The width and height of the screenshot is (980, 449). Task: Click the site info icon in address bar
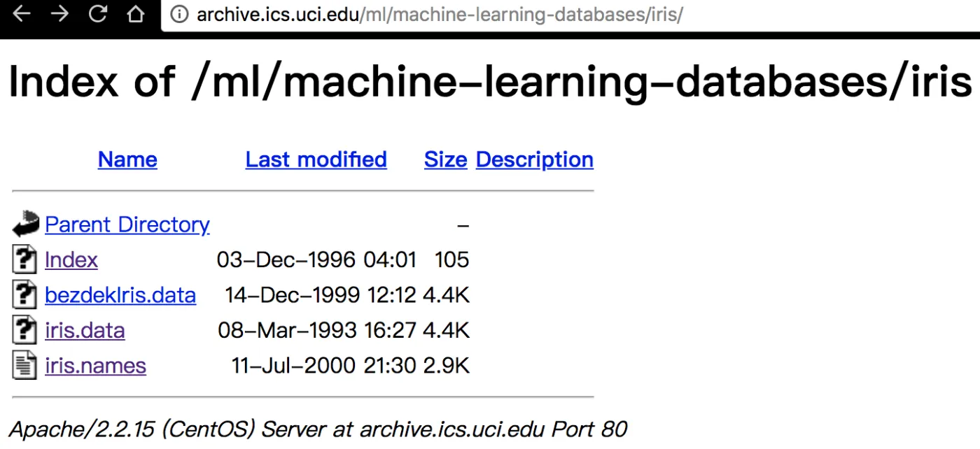pyautogui.click(x=180, y=15)
